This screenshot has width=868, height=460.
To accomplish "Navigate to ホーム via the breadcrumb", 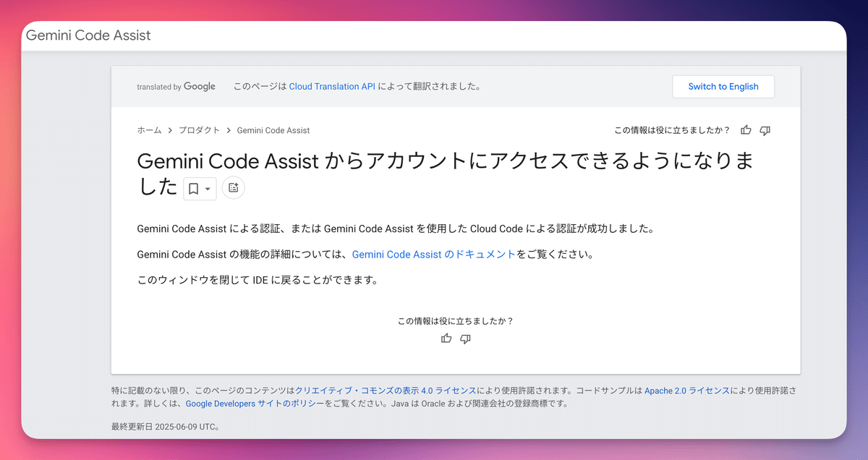I will tap(148, 130).
